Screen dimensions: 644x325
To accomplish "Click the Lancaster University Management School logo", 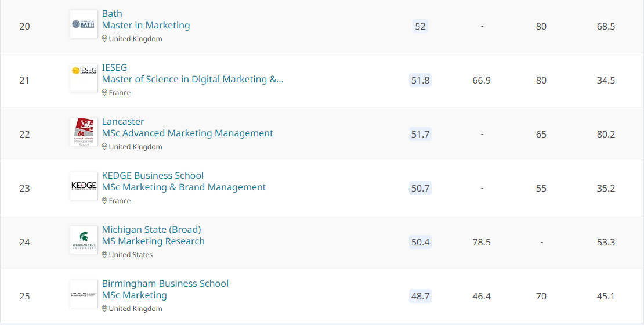I will tap(84, 132).
